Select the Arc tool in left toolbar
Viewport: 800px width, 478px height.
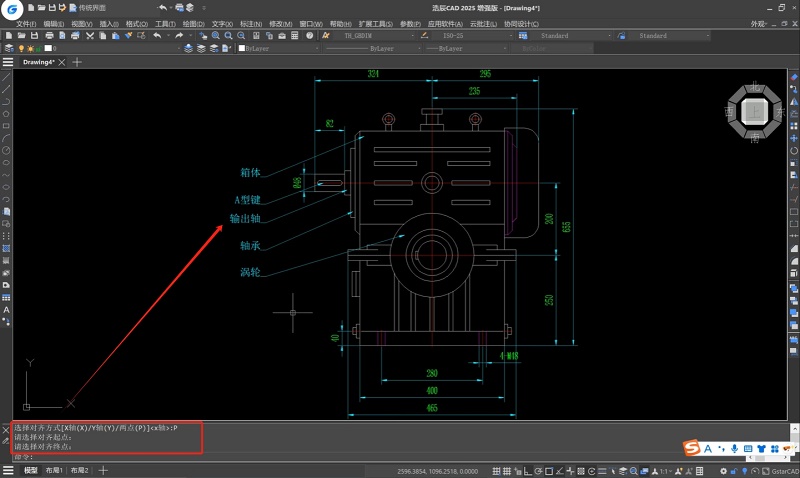(6, 138)
